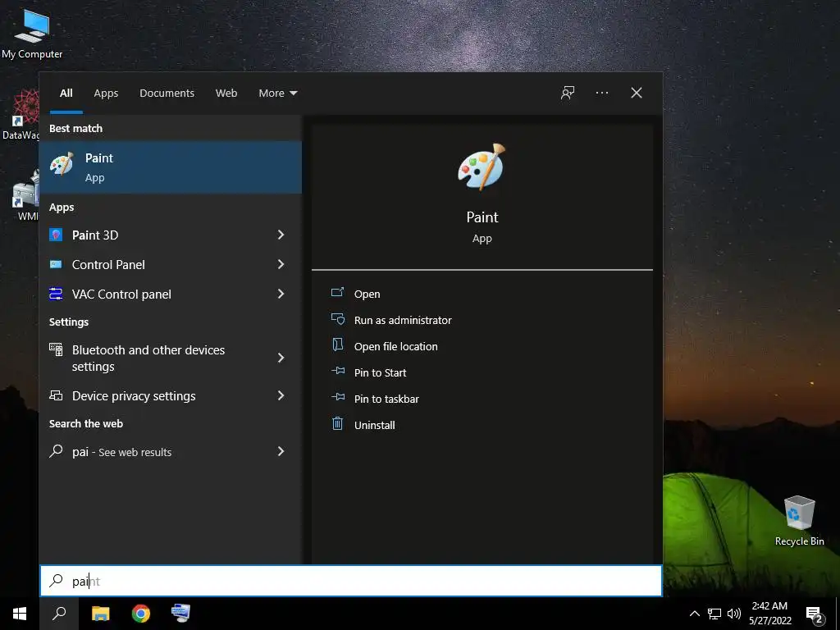Click the pai - See web results text
840x630 pixels.
point(121,452)
